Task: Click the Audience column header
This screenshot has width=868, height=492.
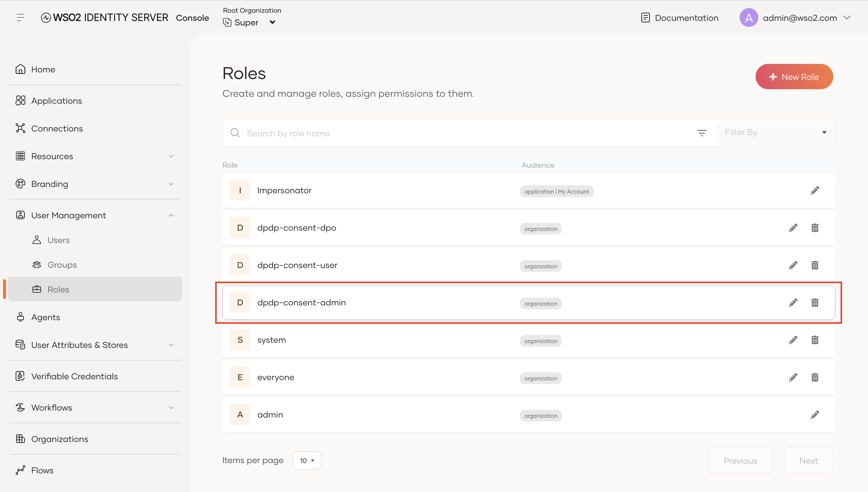Action: [538, 165]
